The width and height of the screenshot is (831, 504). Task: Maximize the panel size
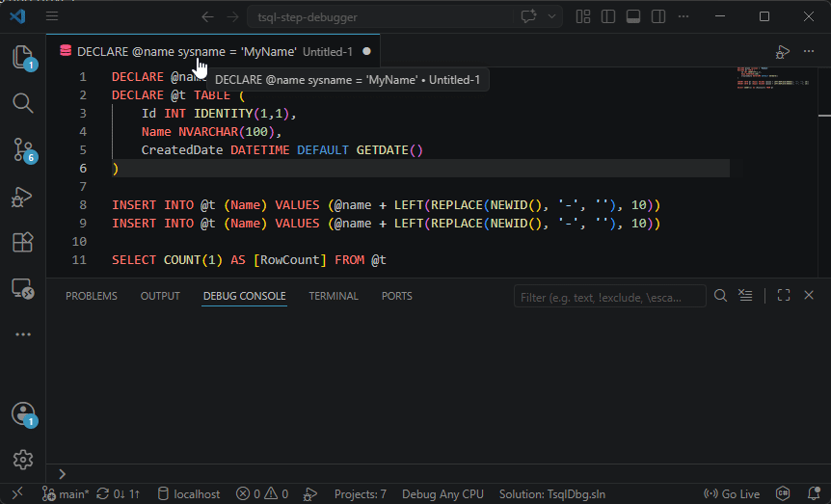pyautogui.click(x=784, y=295)
